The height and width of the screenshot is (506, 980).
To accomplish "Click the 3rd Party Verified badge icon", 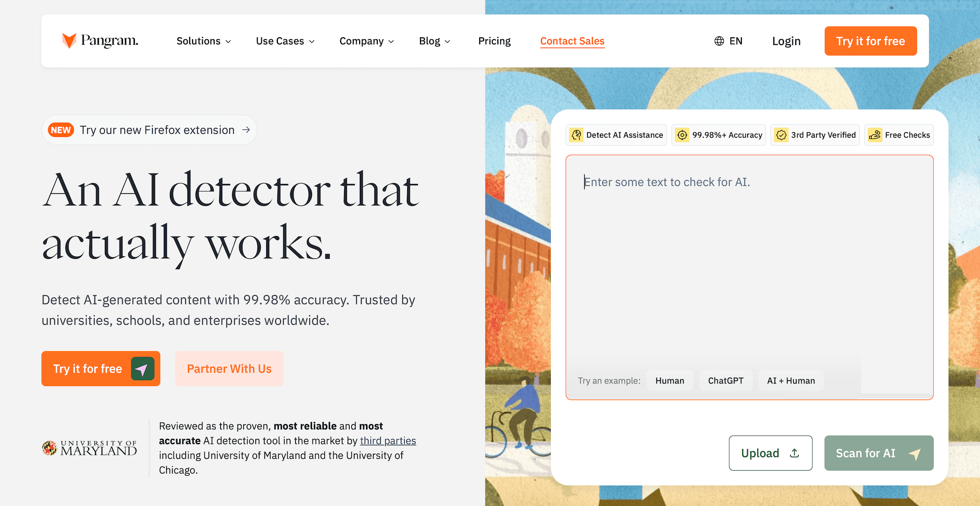I will click(782, 135).
